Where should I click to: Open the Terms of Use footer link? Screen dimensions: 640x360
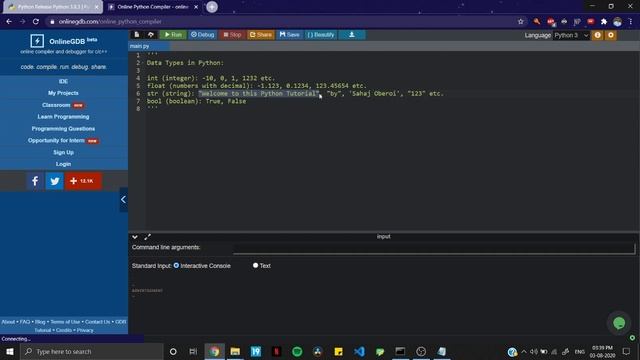(65, 322)
